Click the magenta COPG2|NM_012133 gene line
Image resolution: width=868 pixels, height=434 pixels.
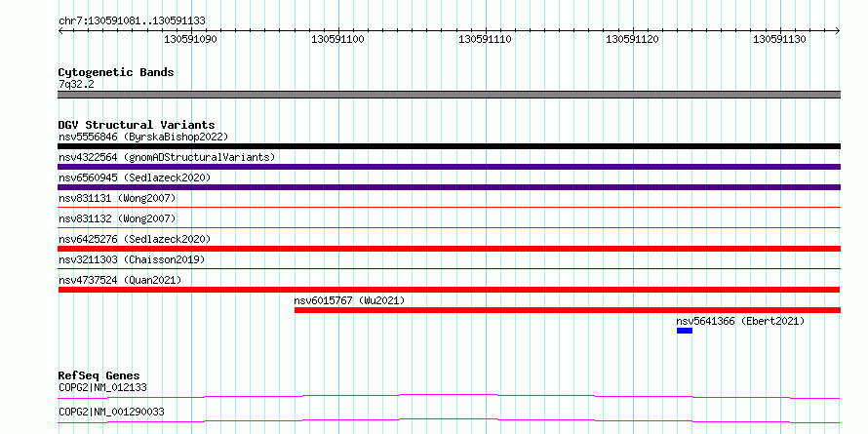(x=449, y=396)
